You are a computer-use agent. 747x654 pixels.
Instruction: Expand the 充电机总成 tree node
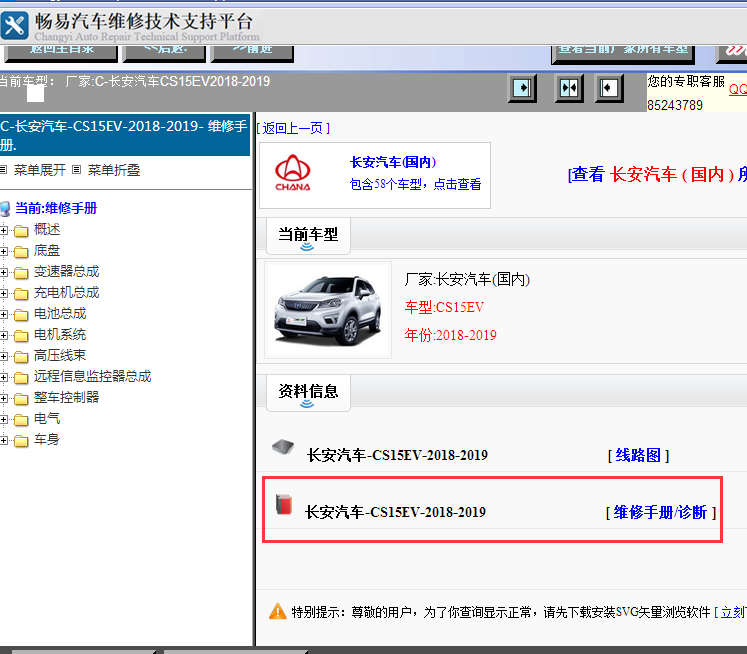click(x=3, y=293)
